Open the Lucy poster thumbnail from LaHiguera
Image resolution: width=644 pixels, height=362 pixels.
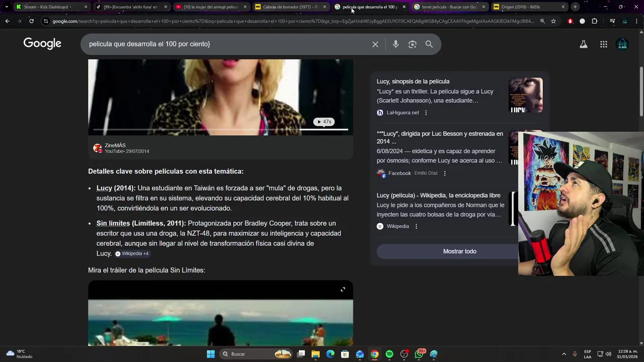pos(525,95)
